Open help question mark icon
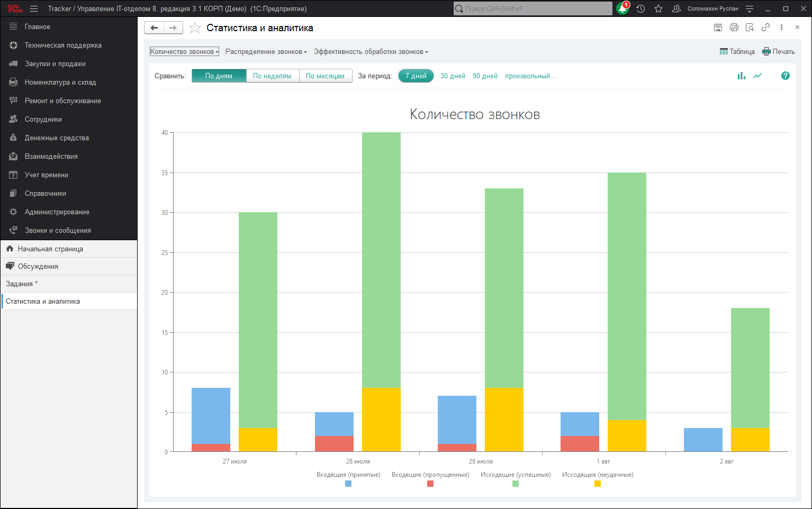 point(785,76)
